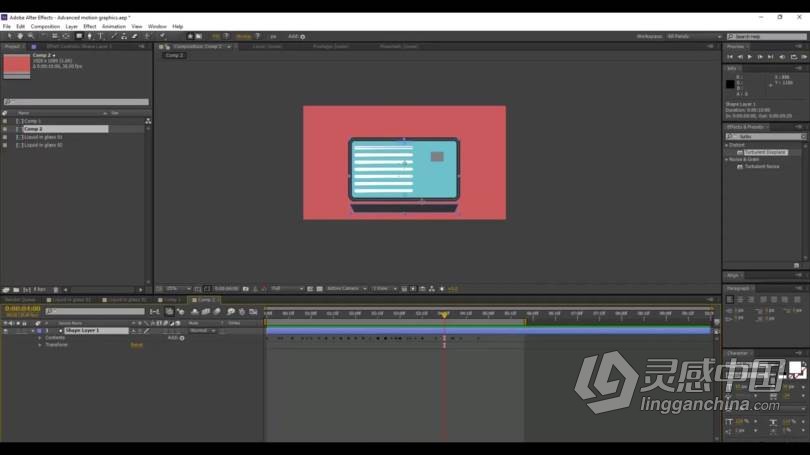Image resolution: width=810 pixels, height=455 pixels.
Task: Expand the Contents group of Shape Layer 1
Action: (x=40, y=337)
